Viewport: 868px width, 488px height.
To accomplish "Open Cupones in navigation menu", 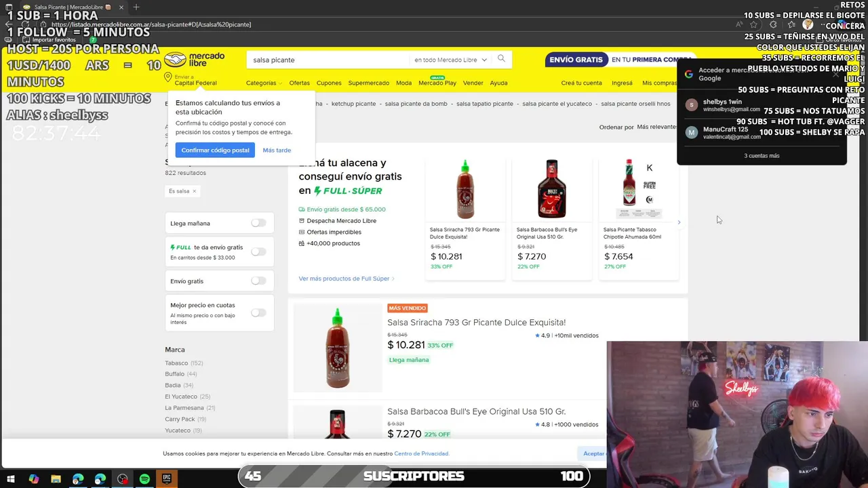I will point(329,83).
